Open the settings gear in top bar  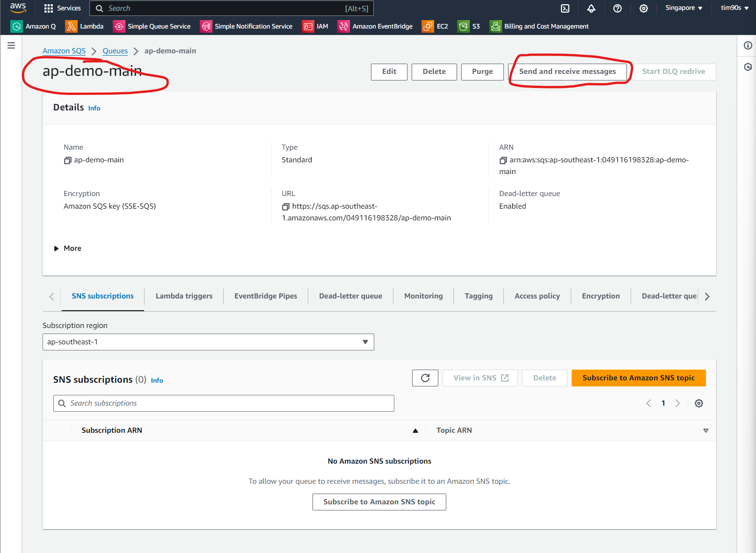click(x=644, y=8)
